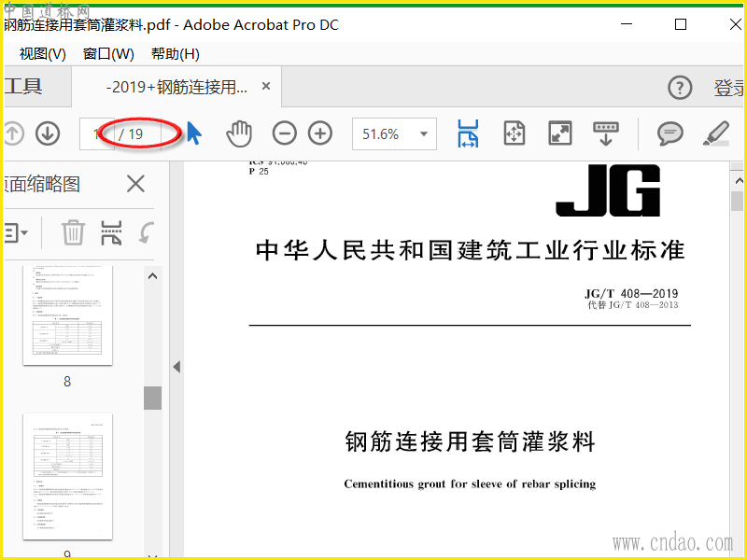Screen dimensions: 747x560
Task: Go to next page arrow
Action: [x=48, y=133]
